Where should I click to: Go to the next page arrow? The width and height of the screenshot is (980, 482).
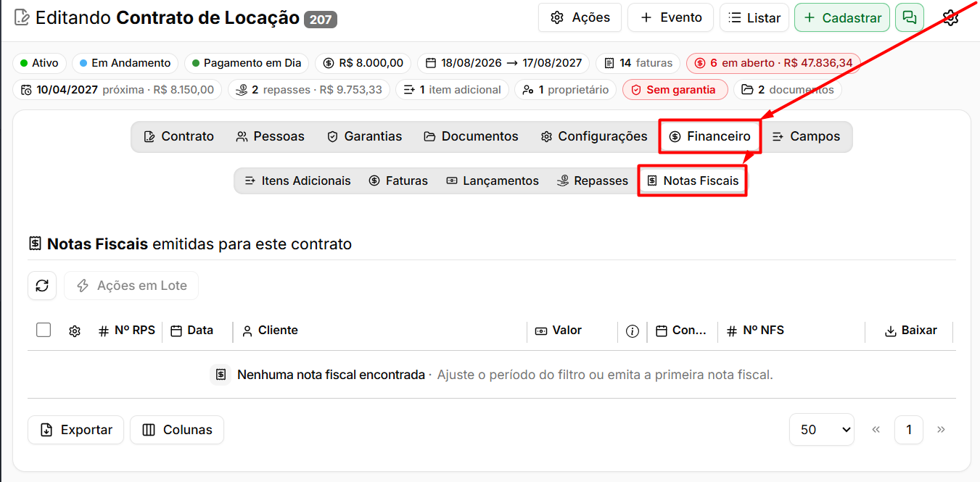(x=941, y=430)
